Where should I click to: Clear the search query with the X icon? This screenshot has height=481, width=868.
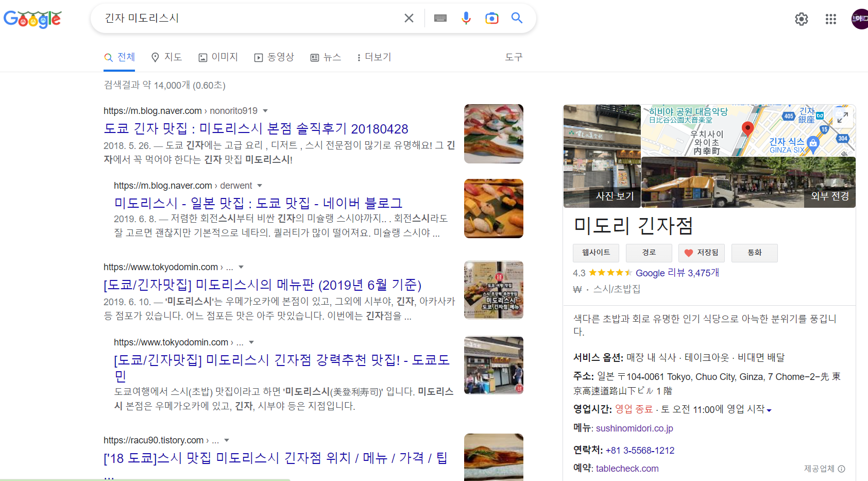(409, 18)
